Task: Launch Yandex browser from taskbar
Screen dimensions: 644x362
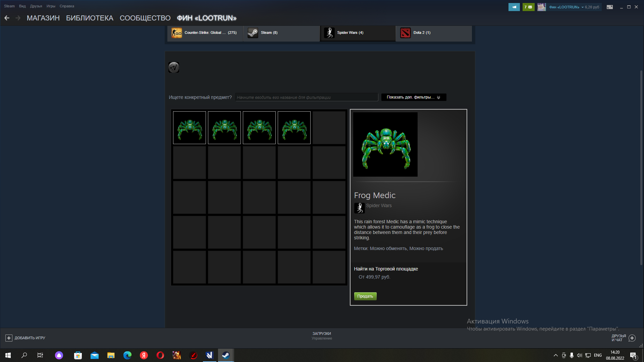Action: (x=144, y=355)
